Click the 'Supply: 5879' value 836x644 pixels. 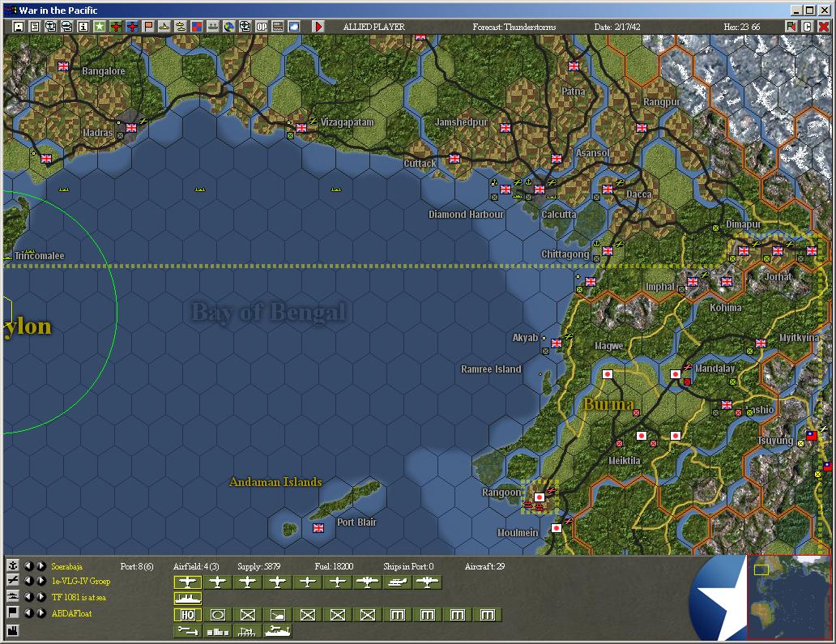tap(258, 566)
